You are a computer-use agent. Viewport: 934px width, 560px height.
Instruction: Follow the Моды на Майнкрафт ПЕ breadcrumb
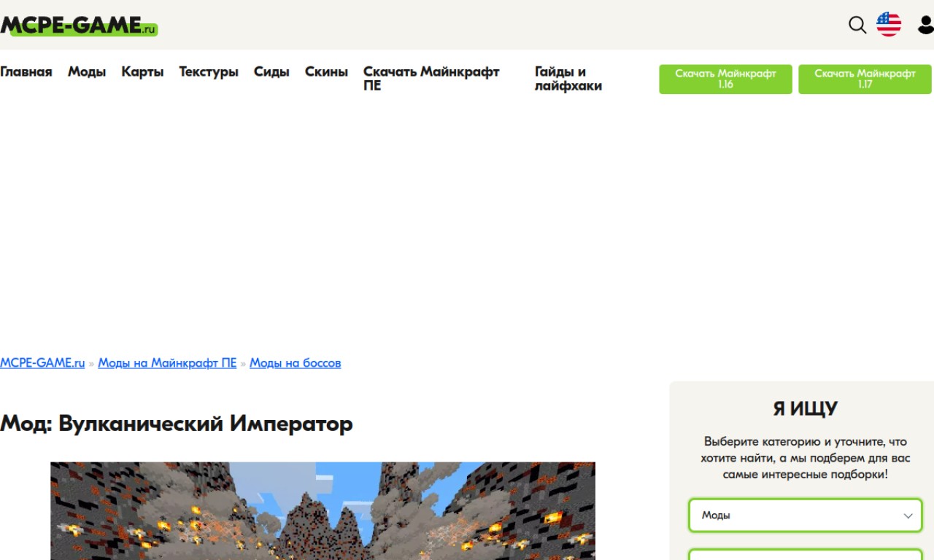coord(167,362)
